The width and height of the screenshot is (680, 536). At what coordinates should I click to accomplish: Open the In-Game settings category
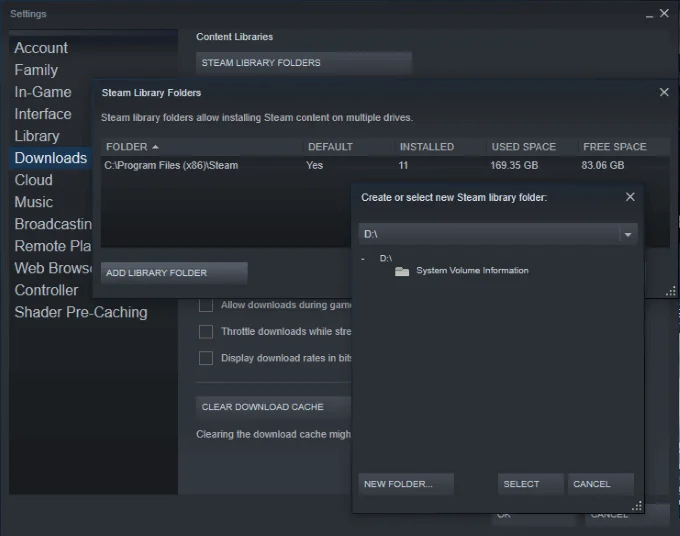(42, 92)
